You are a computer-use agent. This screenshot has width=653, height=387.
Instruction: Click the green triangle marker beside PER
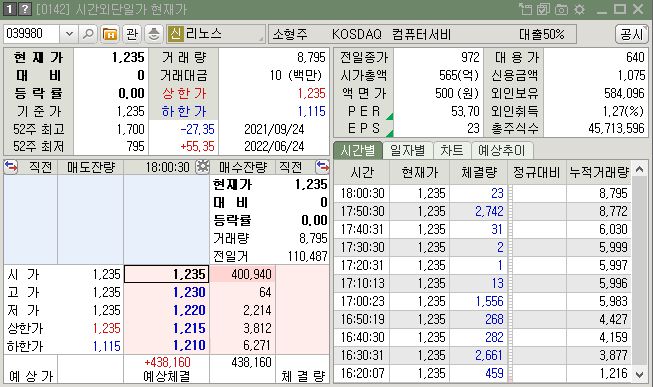(390, 117)
